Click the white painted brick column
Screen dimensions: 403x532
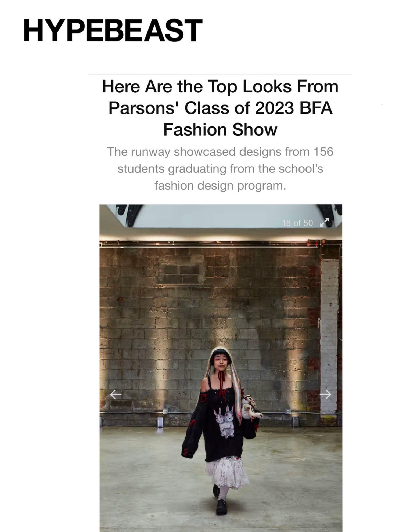329,334
